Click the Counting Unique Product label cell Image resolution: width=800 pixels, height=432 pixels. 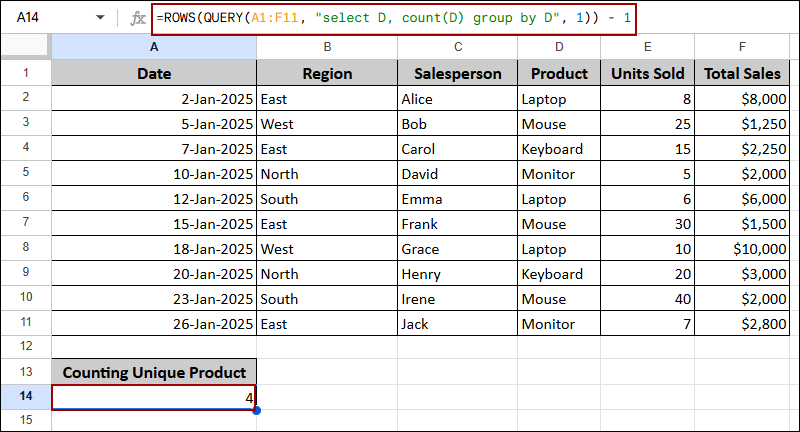154,372
